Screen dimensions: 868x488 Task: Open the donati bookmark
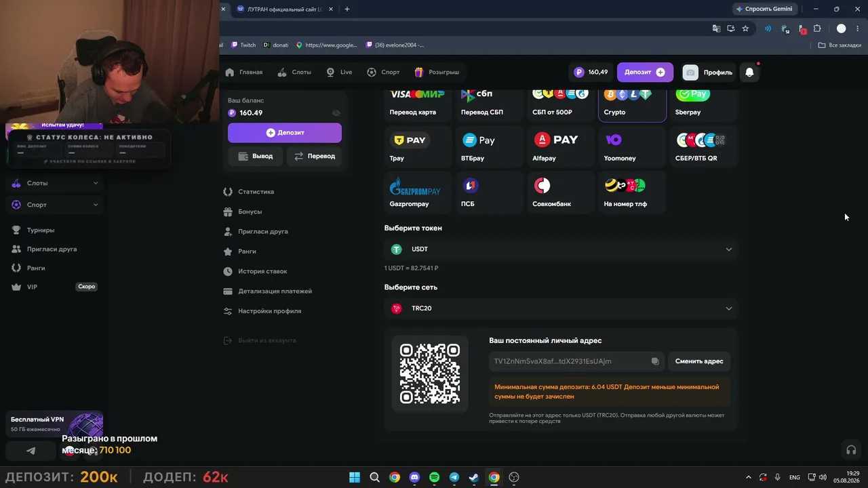point(276,45)
